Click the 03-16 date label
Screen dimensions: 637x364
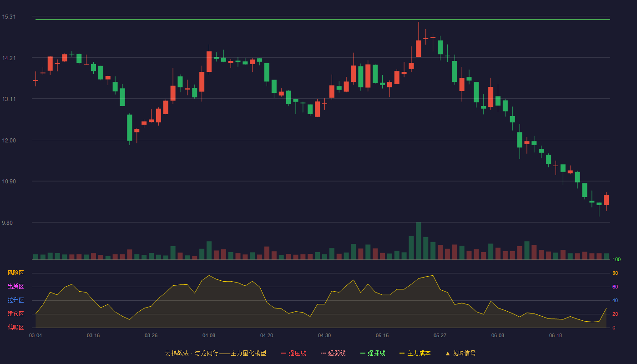coord(93,335)
